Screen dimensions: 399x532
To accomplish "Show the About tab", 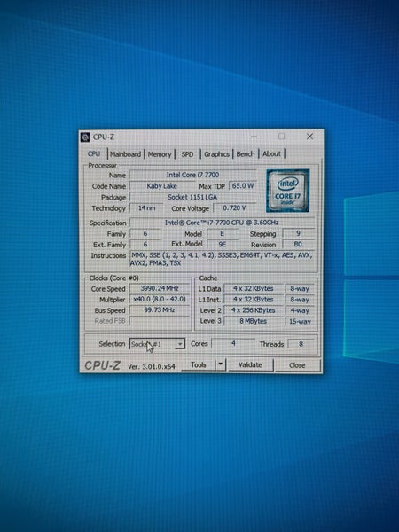I will click(272, 153).
